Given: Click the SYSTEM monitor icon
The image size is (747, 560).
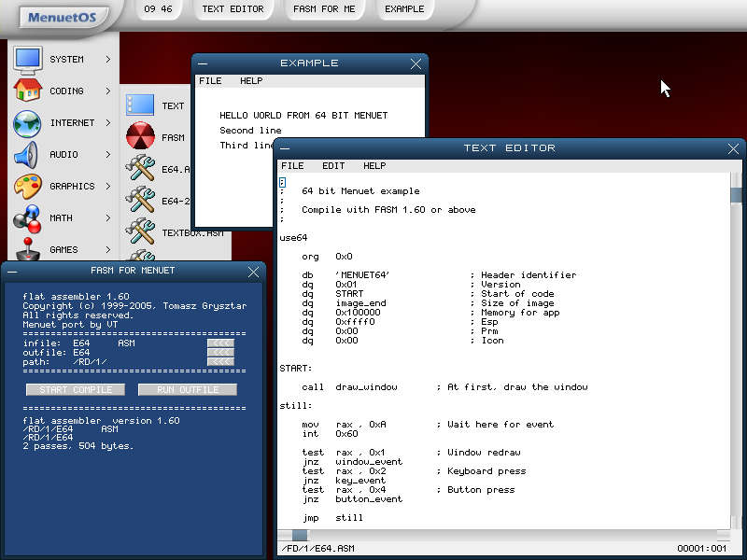Looking at the screenshot, I should [x=28, y=60].
